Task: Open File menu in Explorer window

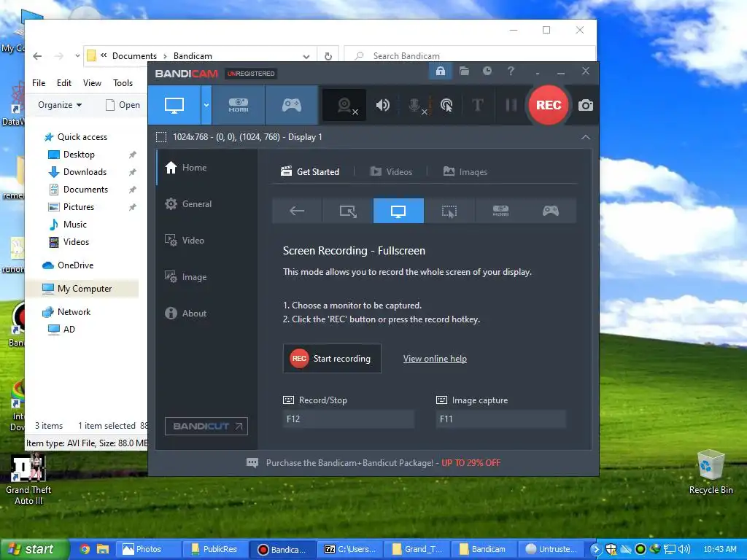Action: [39, 83]
